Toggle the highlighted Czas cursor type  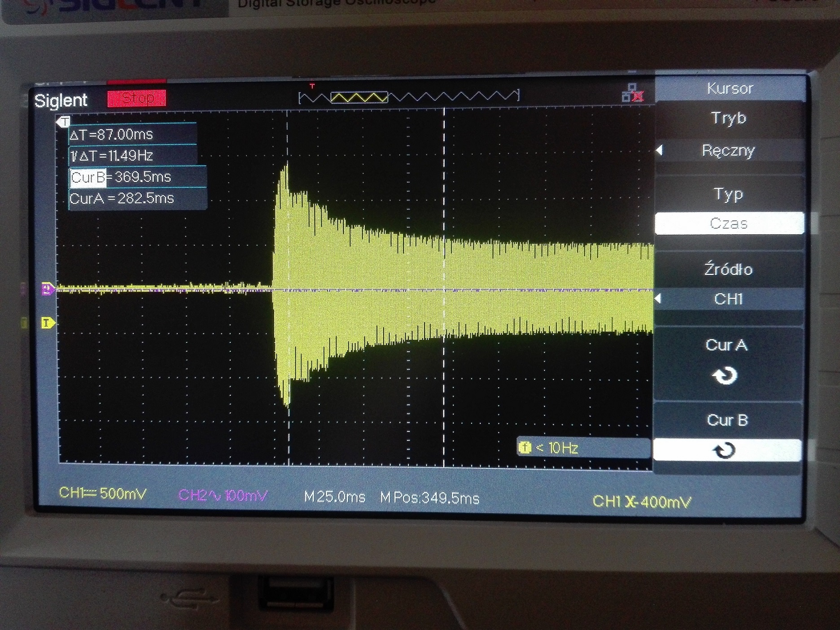point(728,223)
